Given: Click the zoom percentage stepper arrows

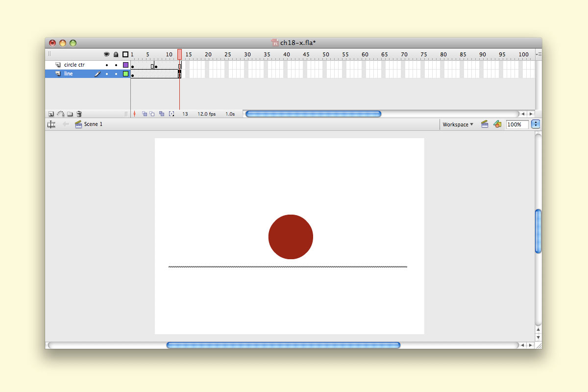Looking at the screenshot, I should click(x=535, y=124).
